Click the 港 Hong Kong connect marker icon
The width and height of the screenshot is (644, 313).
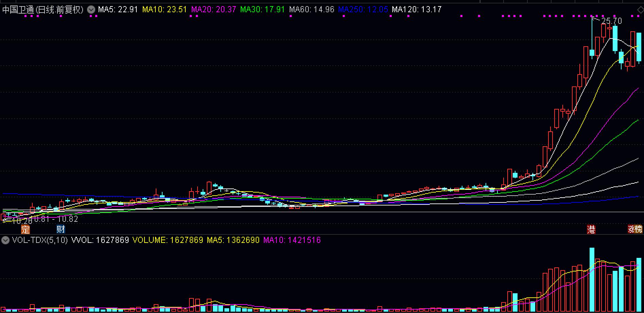(x=592, y=229)
